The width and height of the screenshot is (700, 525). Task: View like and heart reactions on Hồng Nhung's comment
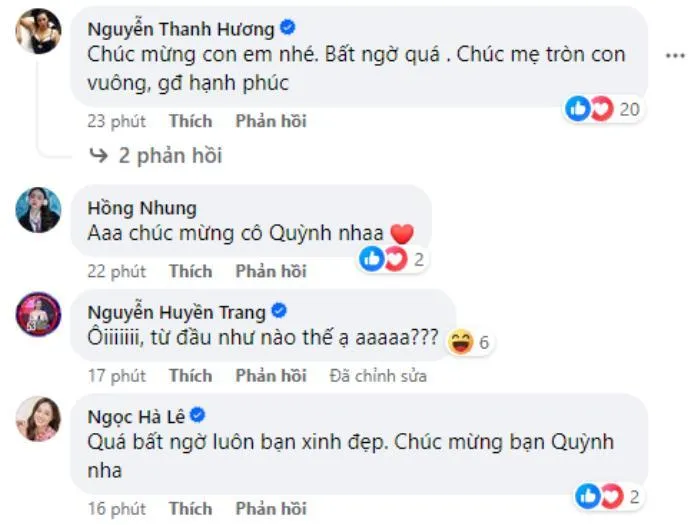point(392,259)
